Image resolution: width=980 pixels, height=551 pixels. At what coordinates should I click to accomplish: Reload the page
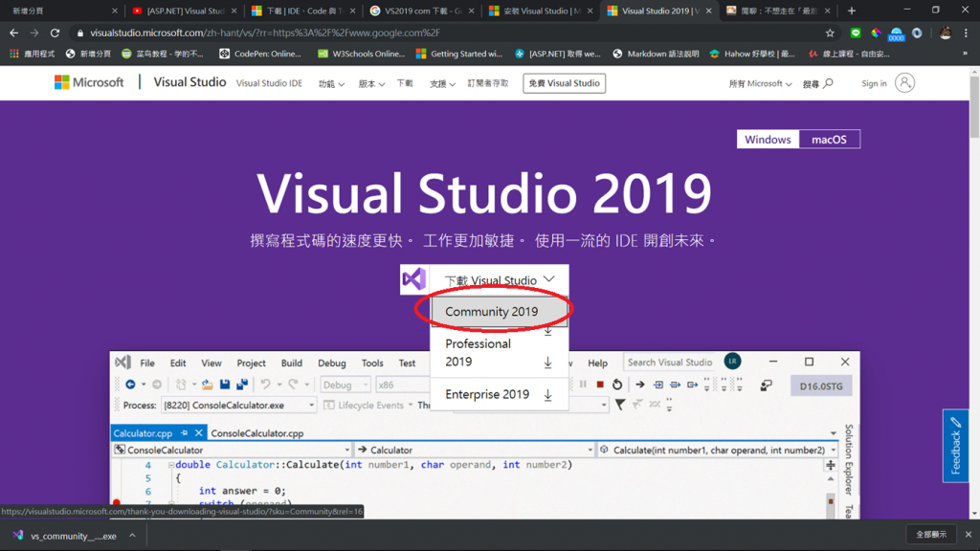pyautogui.click(x=55, y=33)
